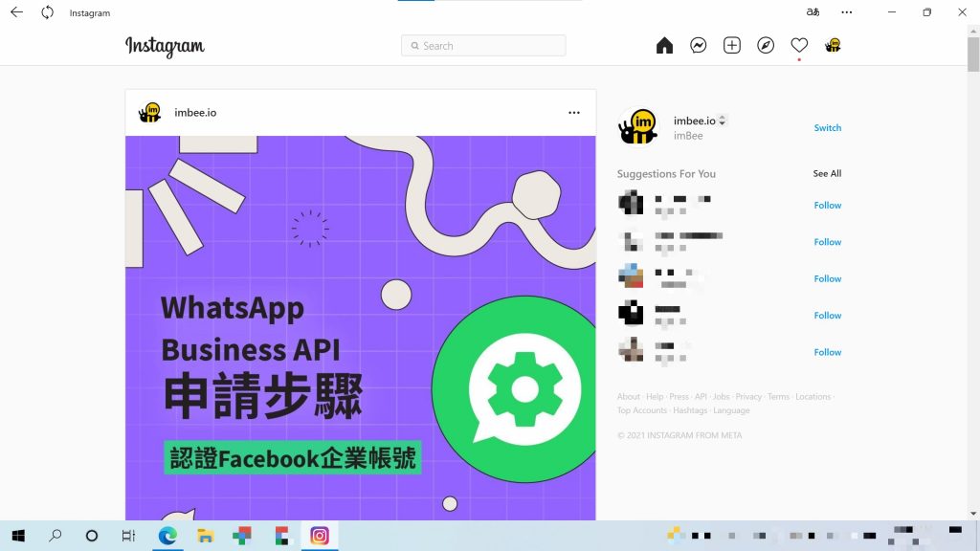The width and height of the screenshot is (980, 551).
Task: Open the post options three-dot menu
Action: [x=574, y=113]
